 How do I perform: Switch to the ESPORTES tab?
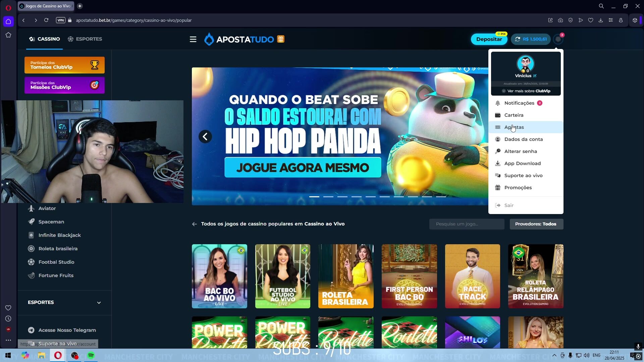85,39
